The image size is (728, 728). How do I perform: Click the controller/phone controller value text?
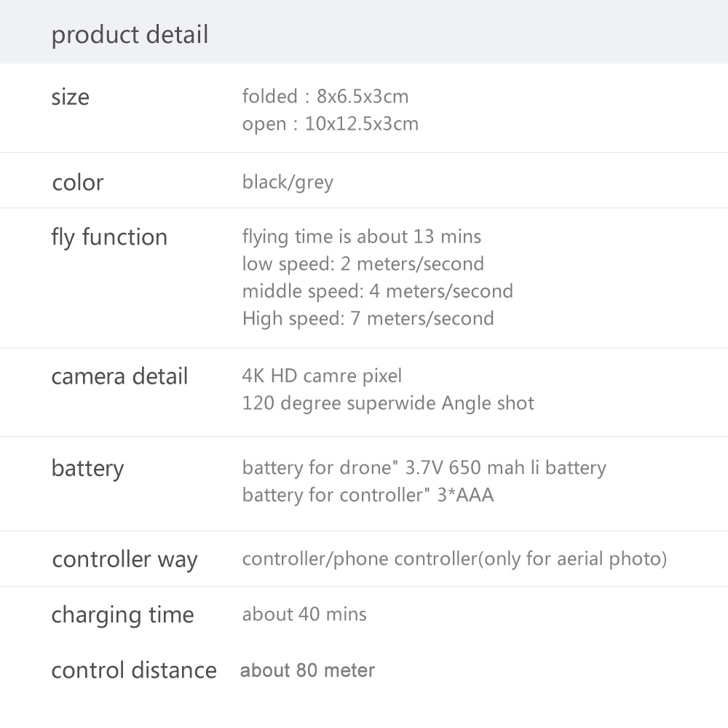coord(454,559)
